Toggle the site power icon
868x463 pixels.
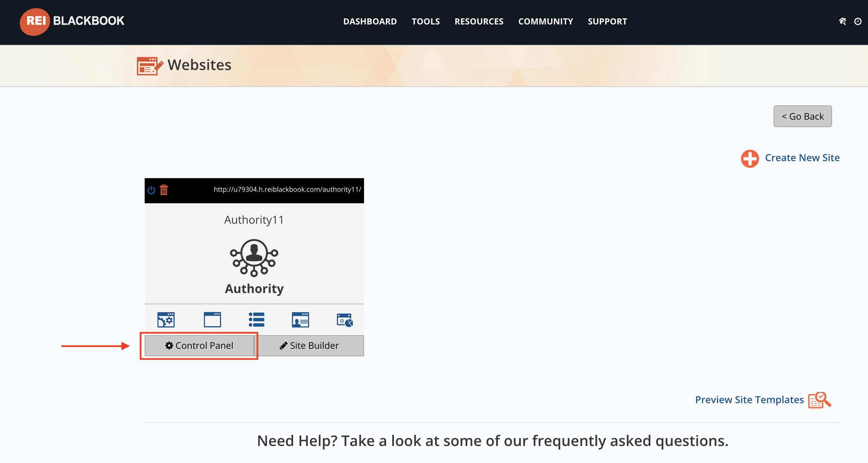(151, 190)
